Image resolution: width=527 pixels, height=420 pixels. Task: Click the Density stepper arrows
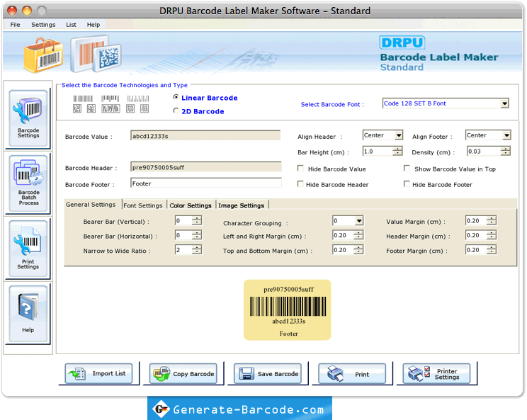505,151
